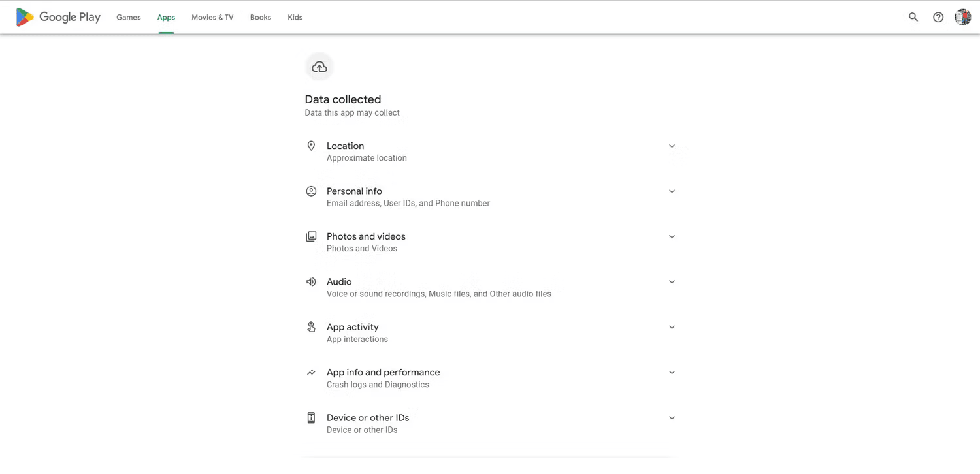Switch to the Games tab
This screenshot has height=474, width=980.
click(x=129, y=17)
